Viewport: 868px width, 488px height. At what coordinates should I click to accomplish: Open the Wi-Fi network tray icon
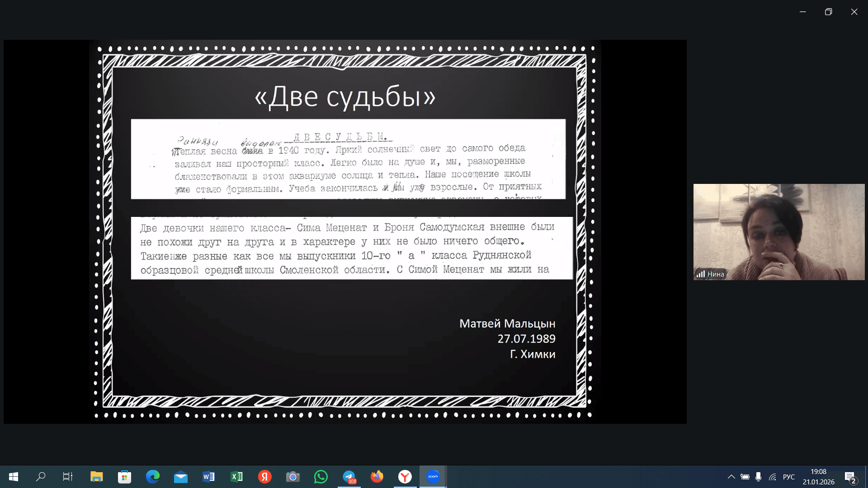pyautogui.click(x=773, y=477)
